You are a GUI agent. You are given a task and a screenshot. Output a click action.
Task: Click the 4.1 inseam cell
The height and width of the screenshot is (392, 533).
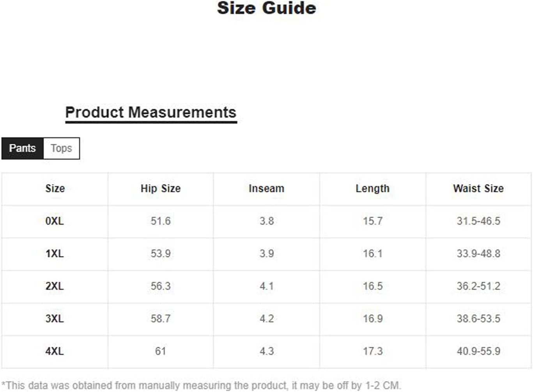267,286
